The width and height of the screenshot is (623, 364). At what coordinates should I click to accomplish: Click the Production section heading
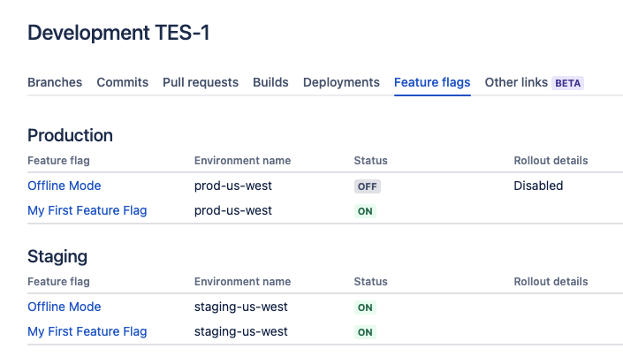pyautogui.click(x=71, y=135)
